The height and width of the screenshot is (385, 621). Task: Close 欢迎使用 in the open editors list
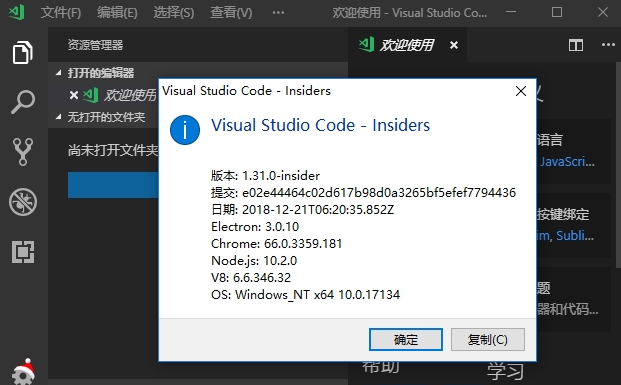pos(74,95)
